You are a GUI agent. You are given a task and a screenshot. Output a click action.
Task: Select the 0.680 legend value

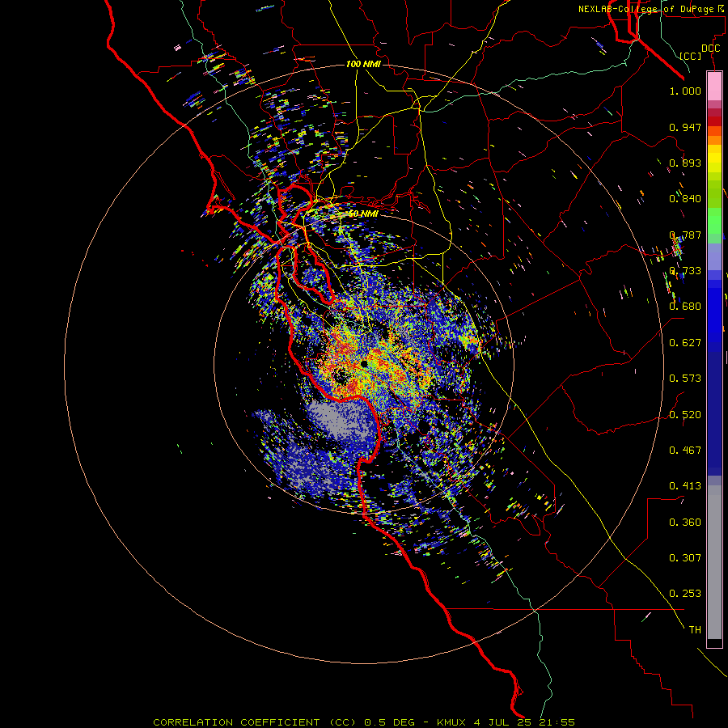point(685,307)
